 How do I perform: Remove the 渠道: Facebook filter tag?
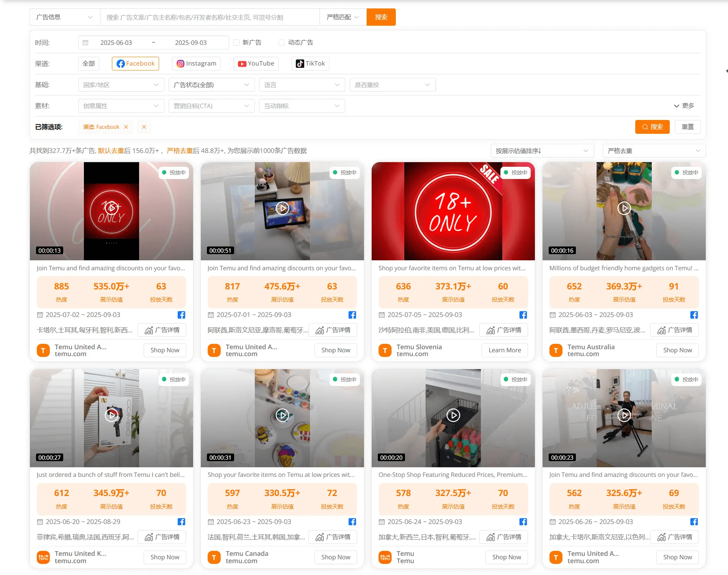(x=126, y=127)
